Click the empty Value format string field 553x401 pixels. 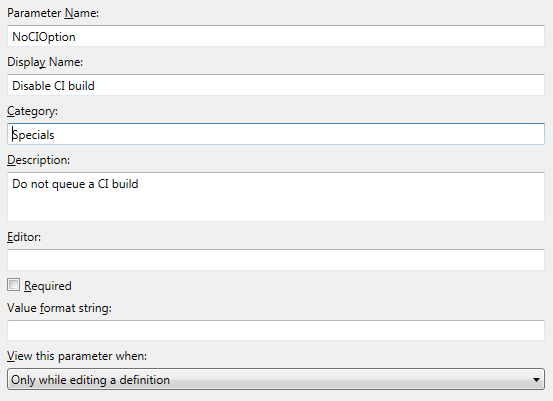point(276,330)
